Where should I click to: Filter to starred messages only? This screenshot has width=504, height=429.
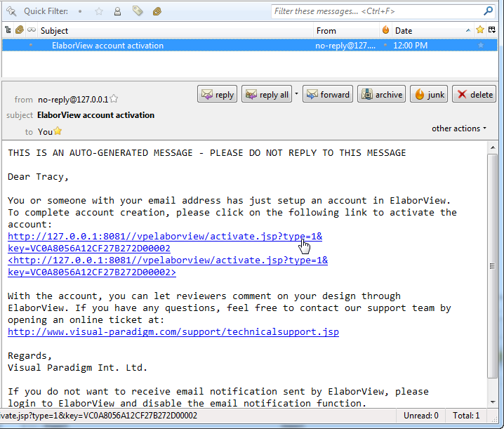click(99, 11)
